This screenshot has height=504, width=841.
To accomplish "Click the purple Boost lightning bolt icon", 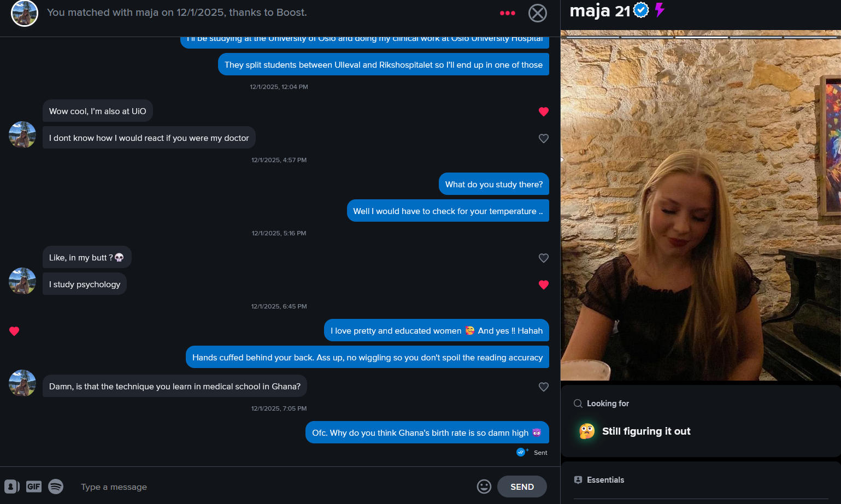I will click(x=660, y=10).
